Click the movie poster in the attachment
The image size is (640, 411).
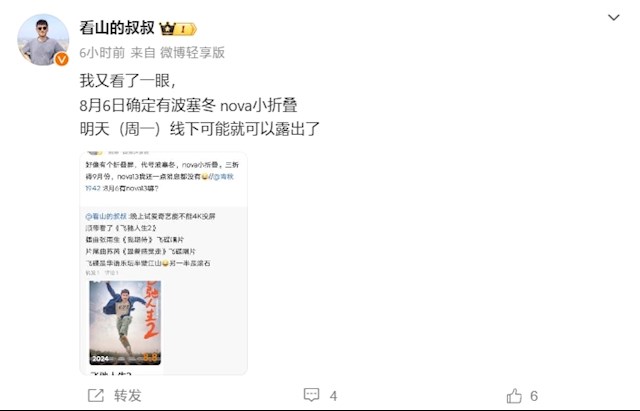pos(125,322)
